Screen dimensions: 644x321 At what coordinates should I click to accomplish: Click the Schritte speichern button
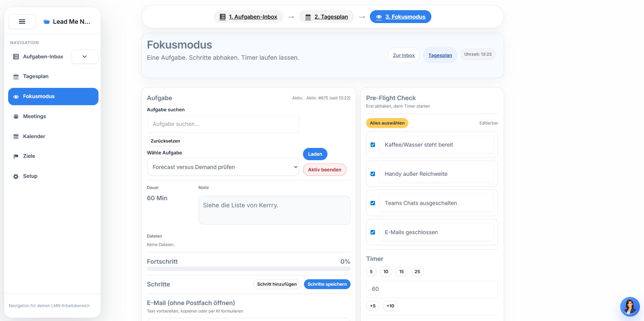[327, 284]
